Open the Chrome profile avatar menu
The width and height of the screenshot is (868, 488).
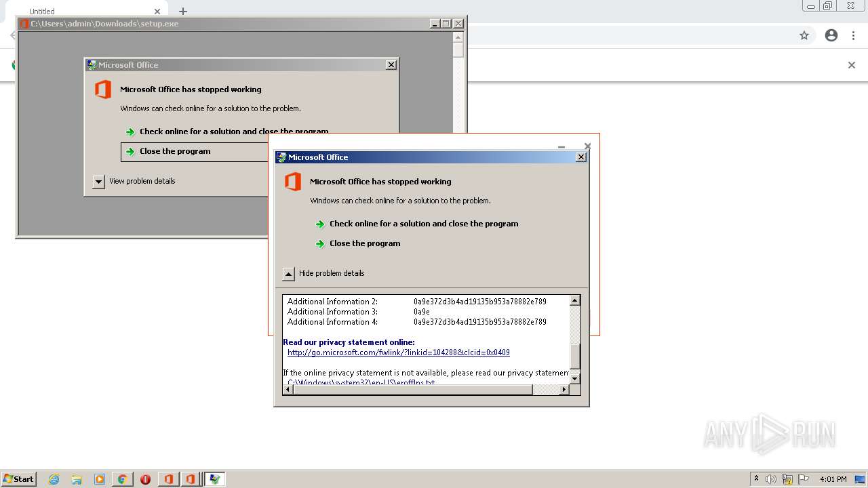tap(831, 35)
